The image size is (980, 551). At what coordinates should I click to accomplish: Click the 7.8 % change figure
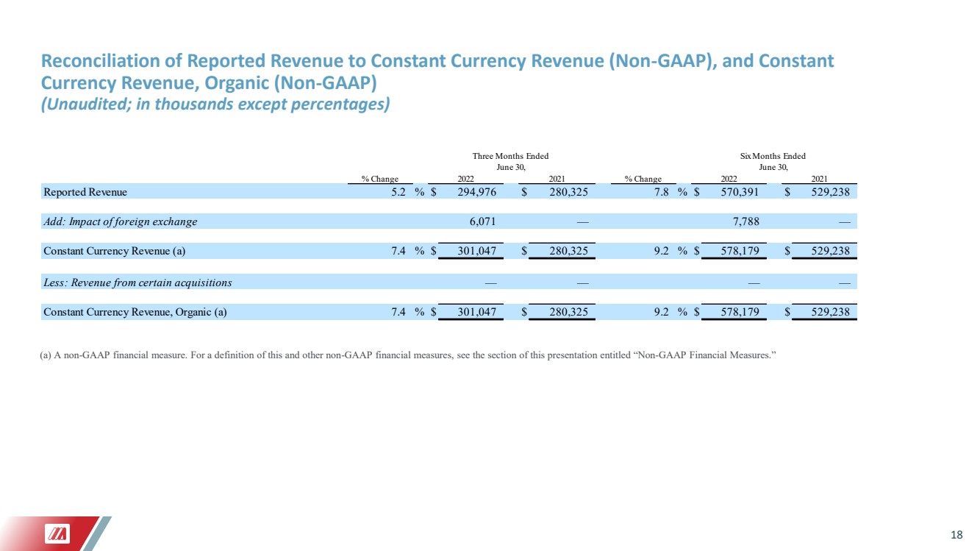point(663,192)
